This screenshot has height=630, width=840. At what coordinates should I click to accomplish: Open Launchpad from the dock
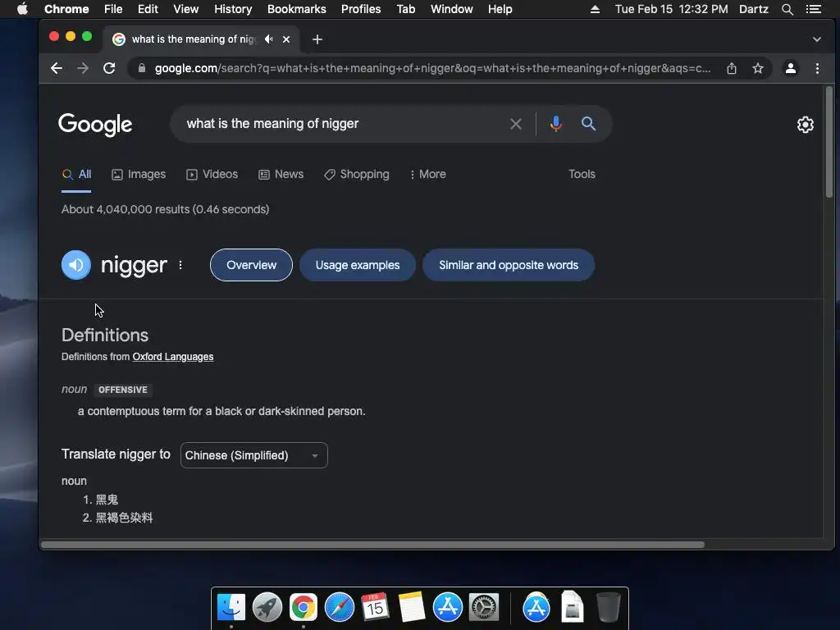[267, 607]
